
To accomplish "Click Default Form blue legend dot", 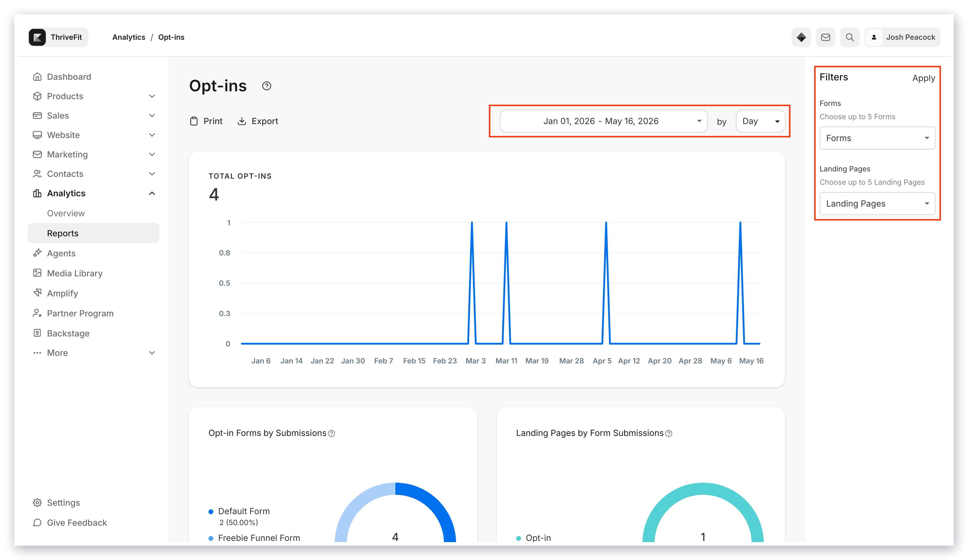I will [211, 511].
